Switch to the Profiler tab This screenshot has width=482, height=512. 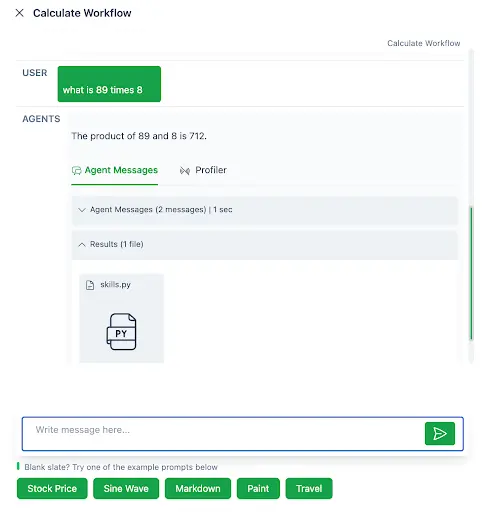click(x=203, y=170)
